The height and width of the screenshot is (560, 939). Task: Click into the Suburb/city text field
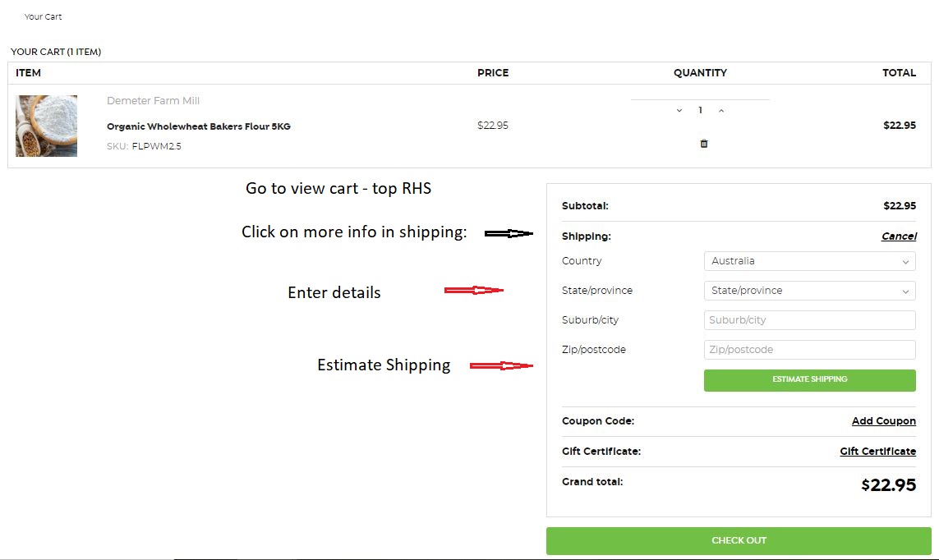809,320
